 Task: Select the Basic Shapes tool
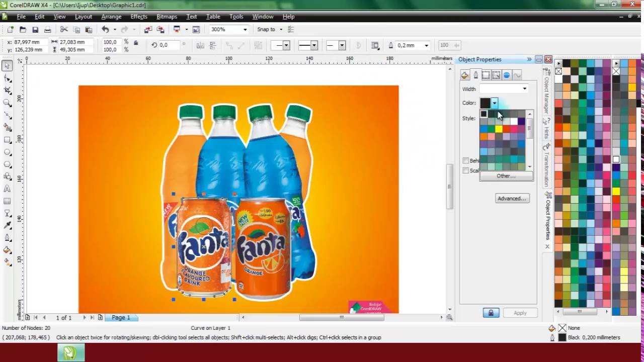tap(7, 176)
